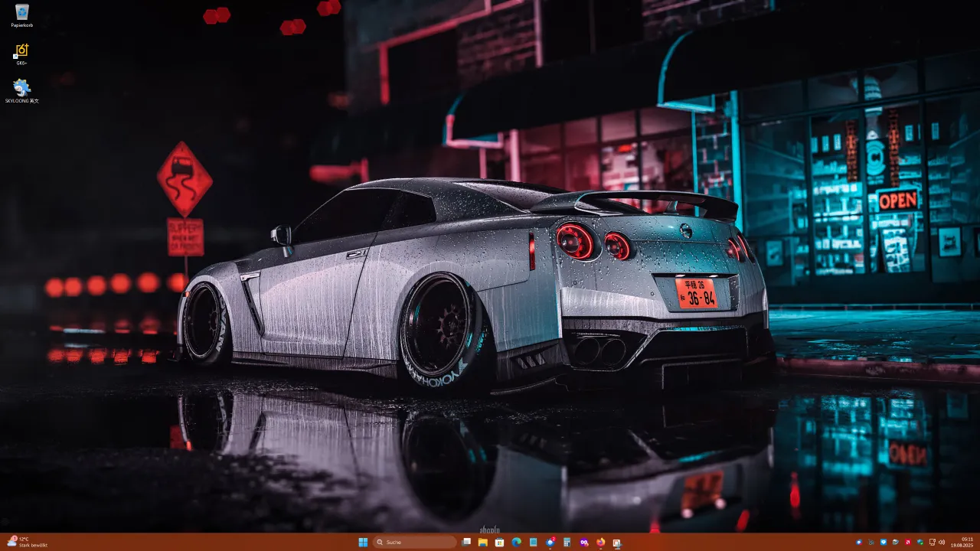Open Task View from the taskbar

(x=465, y=542)
